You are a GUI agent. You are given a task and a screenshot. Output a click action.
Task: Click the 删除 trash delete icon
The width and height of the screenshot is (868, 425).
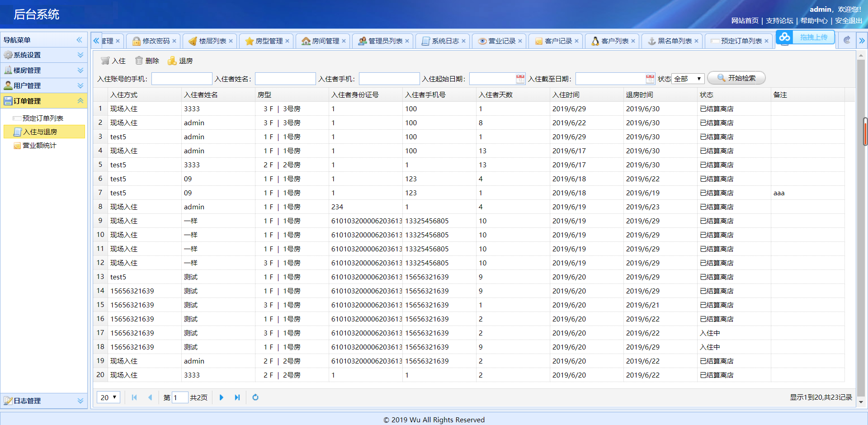tap(139, 61)
